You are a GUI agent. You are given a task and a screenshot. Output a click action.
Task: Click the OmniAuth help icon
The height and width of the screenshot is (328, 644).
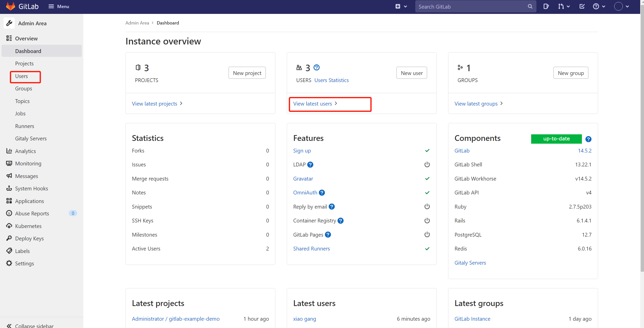(x=322, y=193)
